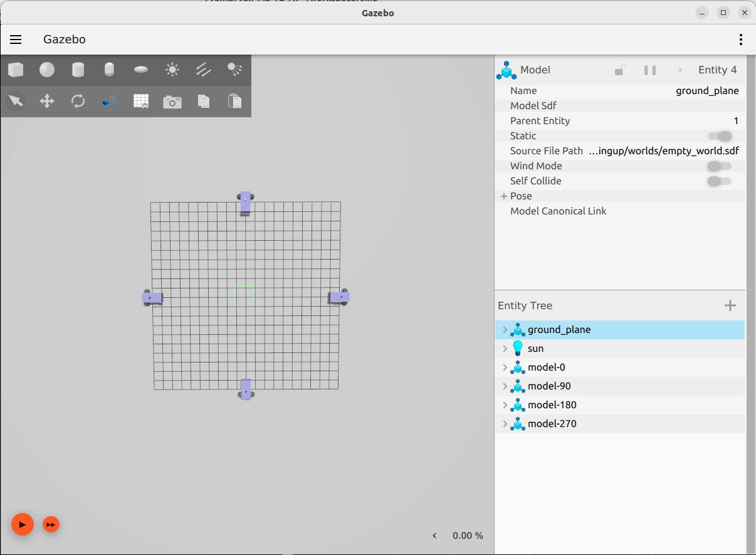756x555 pixels.
Task: Open the grid configuration tool
Action: 141,101
